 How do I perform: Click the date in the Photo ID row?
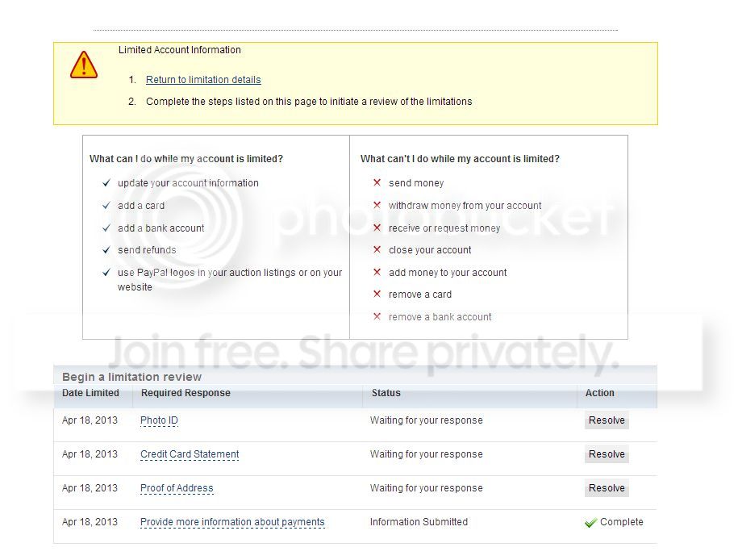pos(90,420)
